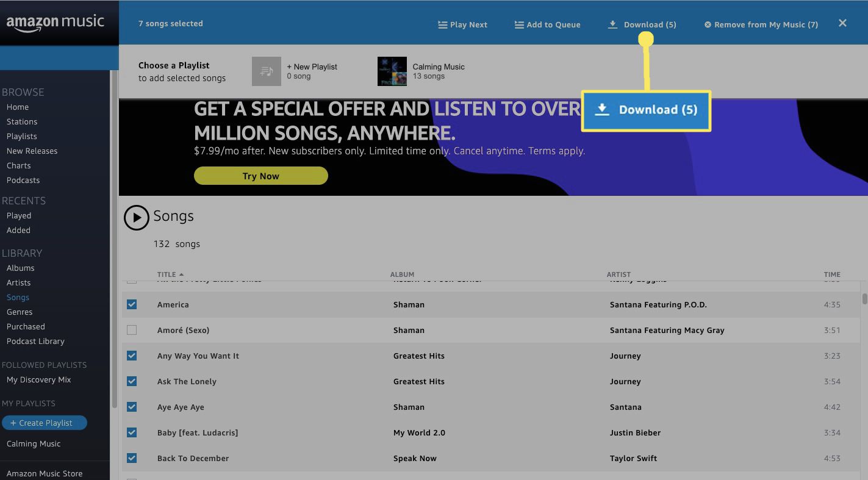Play all songs with the circular play button
Viewport: 868px width, 480px height.
(x=137, y=218)
